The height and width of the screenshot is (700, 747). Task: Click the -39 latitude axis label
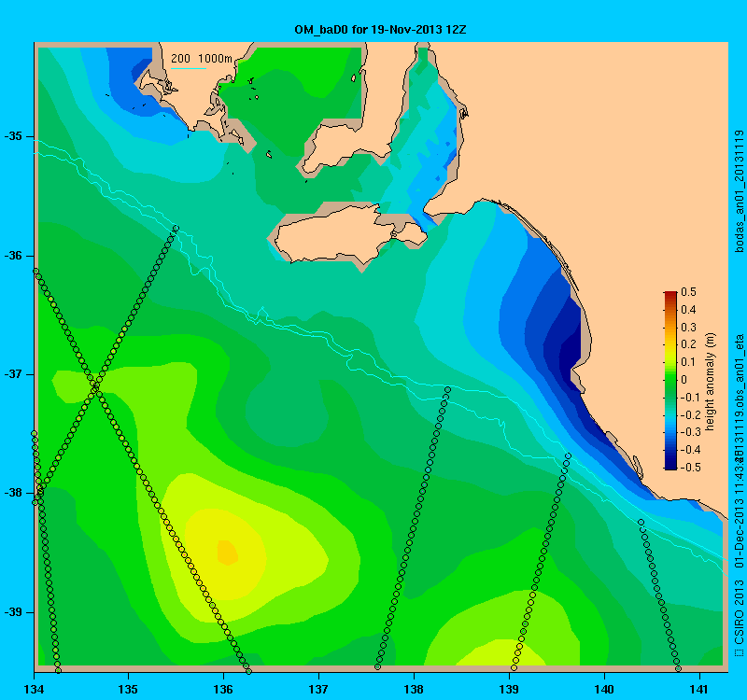[x=13, y=612]
